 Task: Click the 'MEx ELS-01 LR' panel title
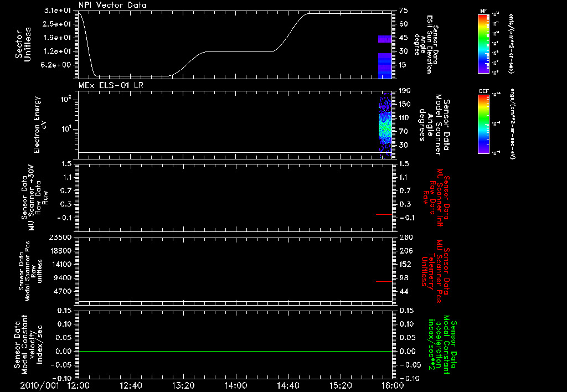111,85
